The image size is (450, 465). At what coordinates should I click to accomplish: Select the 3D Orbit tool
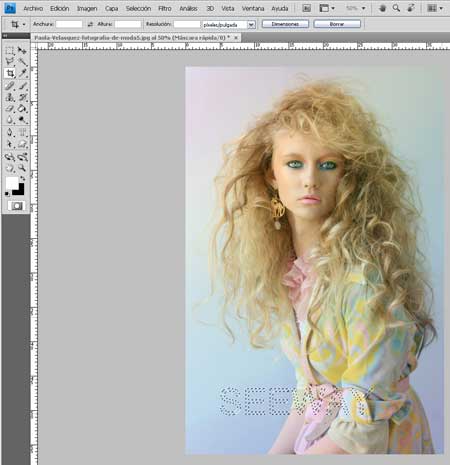(22, 157)
